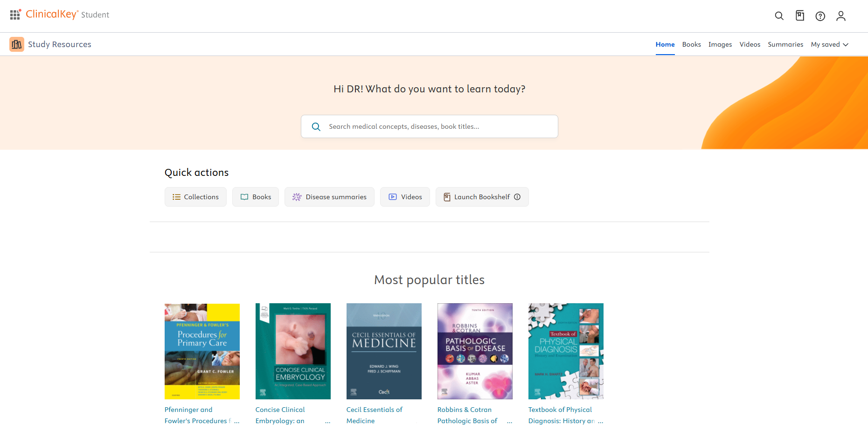Open the Summaries tab
Viewport: 868px width, 432px height.
[x=785, y=44]
